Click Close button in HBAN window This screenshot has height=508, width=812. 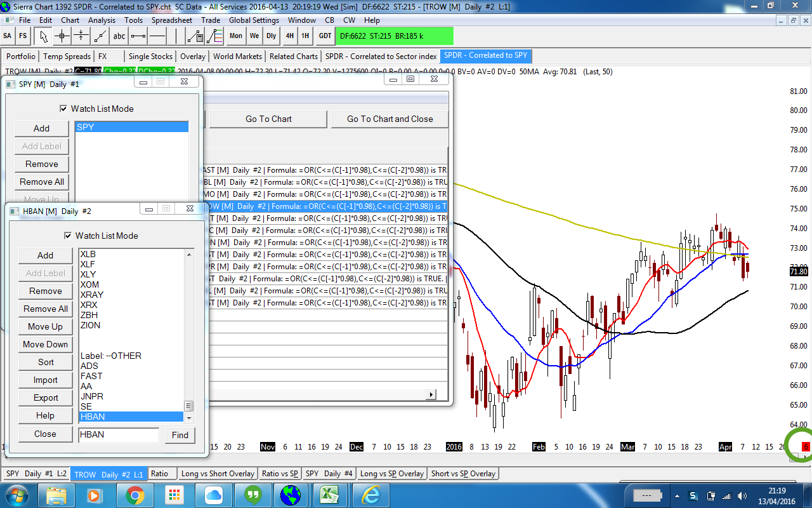tap(46, 434)
